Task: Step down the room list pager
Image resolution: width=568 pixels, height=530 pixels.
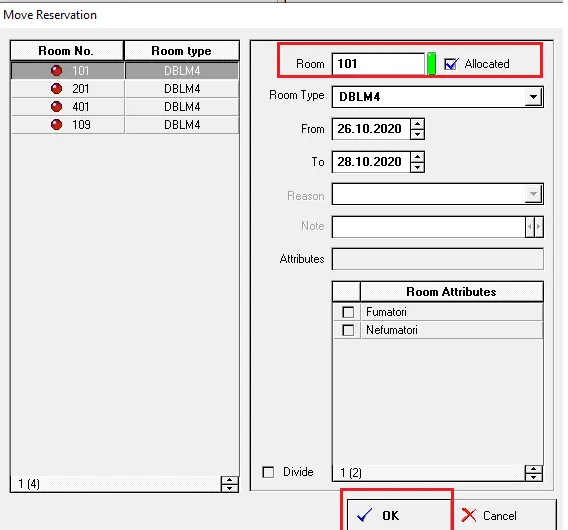Action: pos(229,488)
